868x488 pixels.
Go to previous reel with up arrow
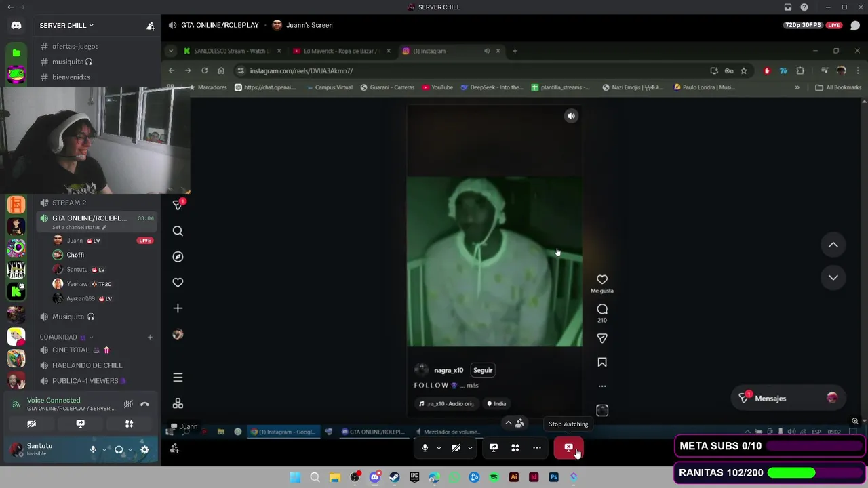click(x=833, y=245)
